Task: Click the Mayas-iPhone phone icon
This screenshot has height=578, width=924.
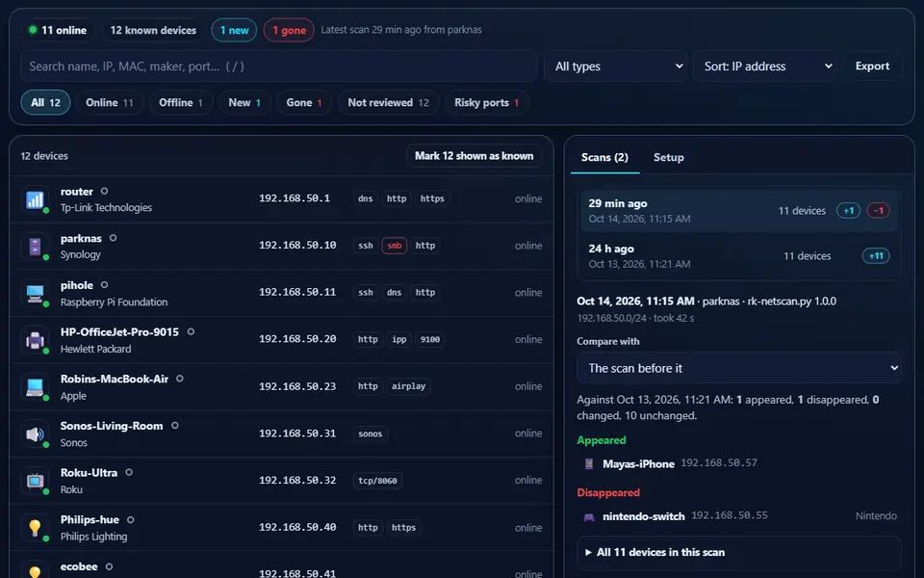Action: (588, 464)
